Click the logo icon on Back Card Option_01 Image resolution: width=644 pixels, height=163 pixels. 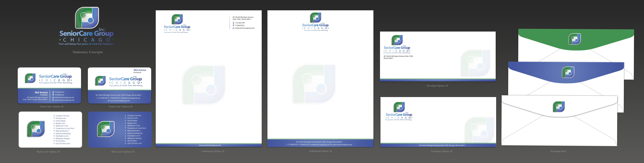click(x=36, y=129)
